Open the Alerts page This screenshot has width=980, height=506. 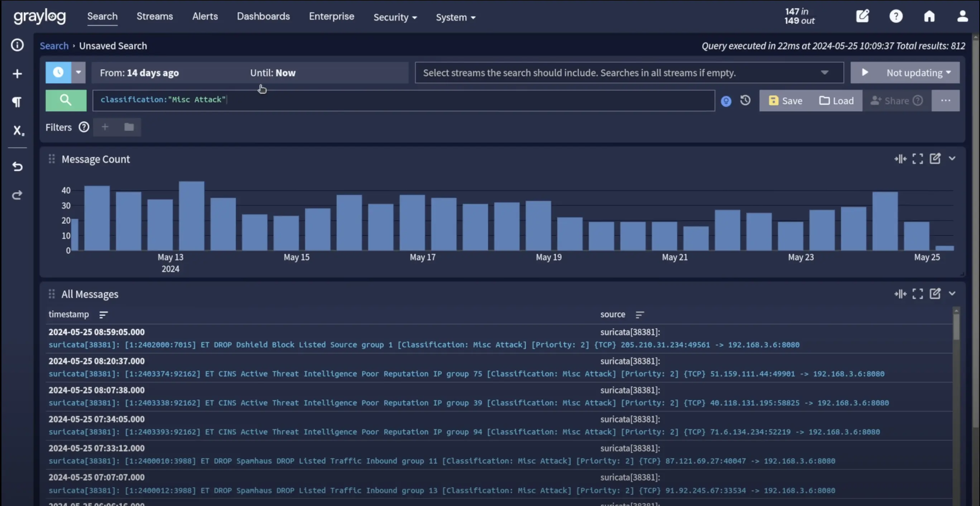205,16
